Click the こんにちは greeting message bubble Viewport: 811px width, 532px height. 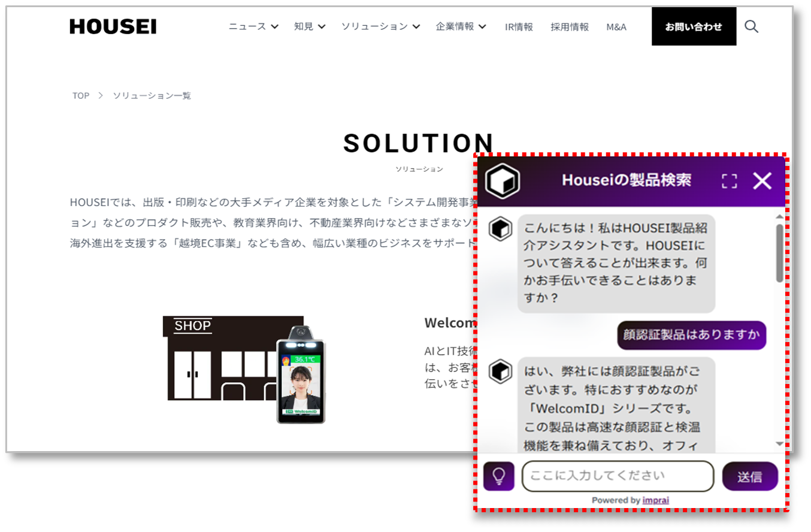(x=616, y=264)
